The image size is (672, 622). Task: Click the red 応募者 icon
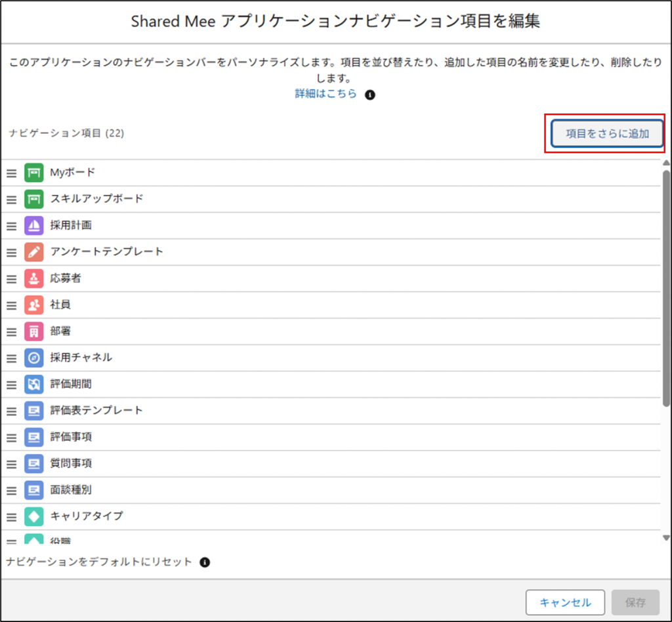tap(33, 278)
